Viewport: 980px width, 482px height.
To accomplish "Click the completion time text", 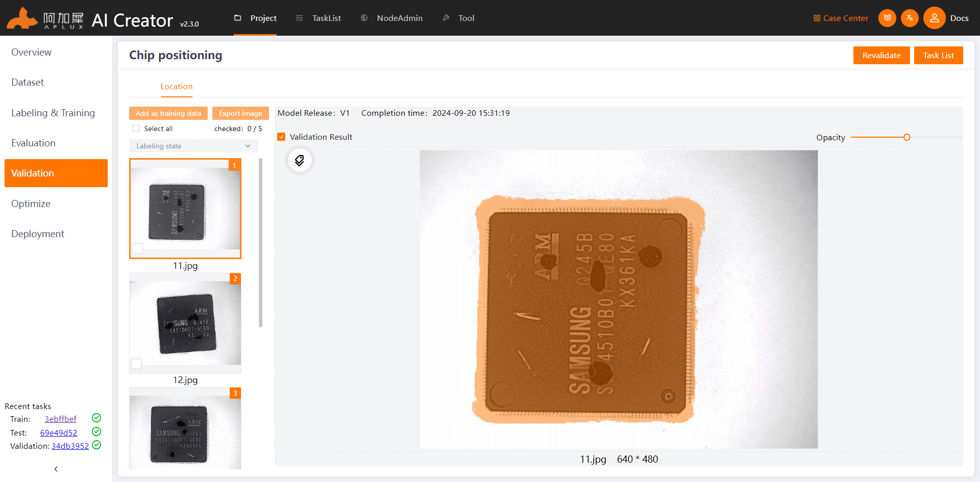I will [x=435, y=113].
